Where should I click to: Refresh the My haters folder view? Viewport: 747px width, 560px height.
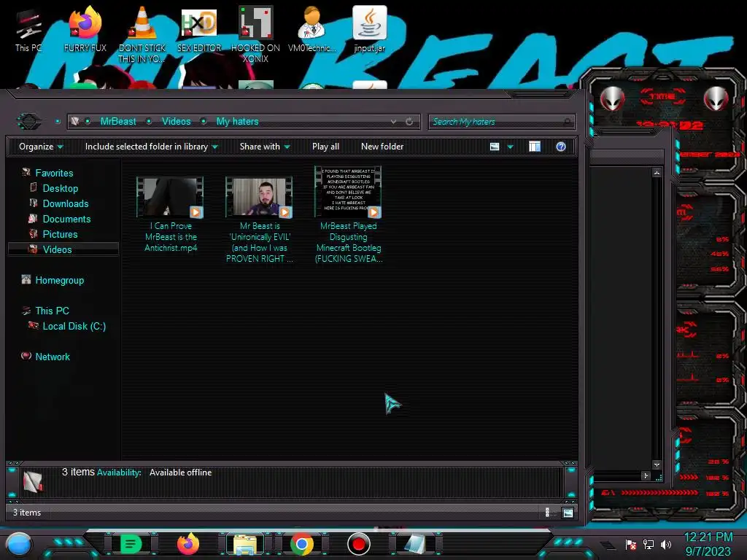point(409,122)
